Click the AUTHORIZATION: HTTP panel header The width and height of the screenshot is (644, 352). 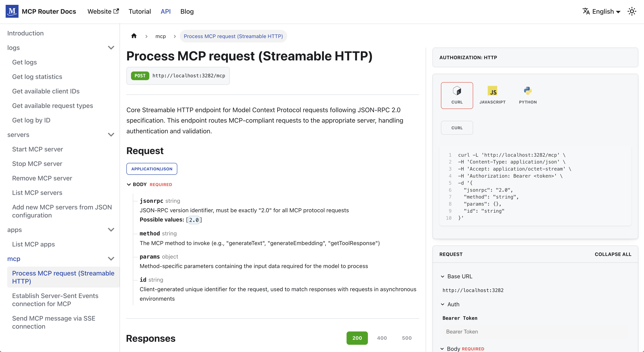(535, 58)
